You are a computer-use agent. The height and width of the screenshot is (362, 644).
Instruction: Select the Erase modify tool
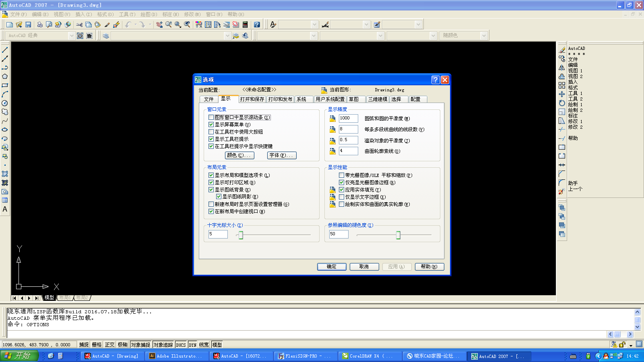point(562,50)
